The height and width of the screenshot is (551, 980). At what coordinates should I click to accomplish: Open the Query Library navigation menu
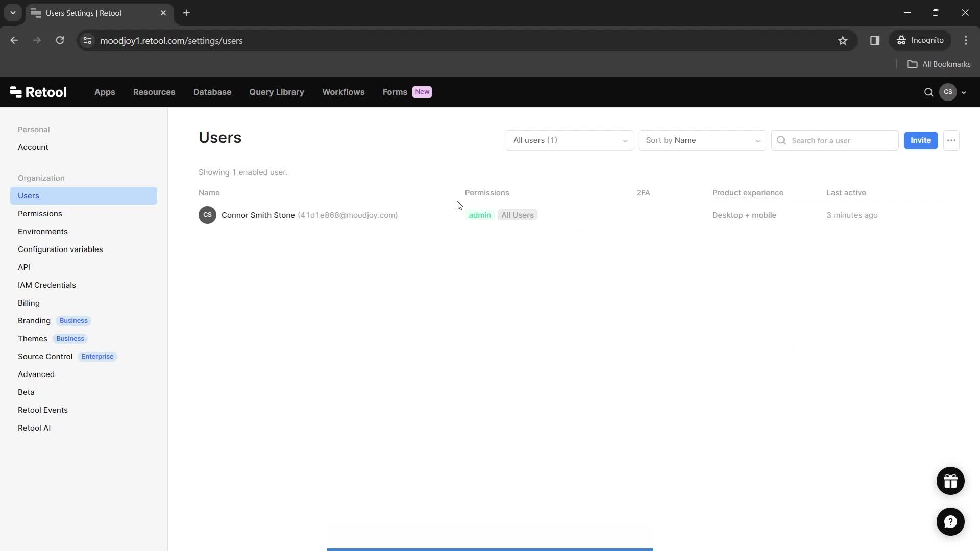point(277,92)
